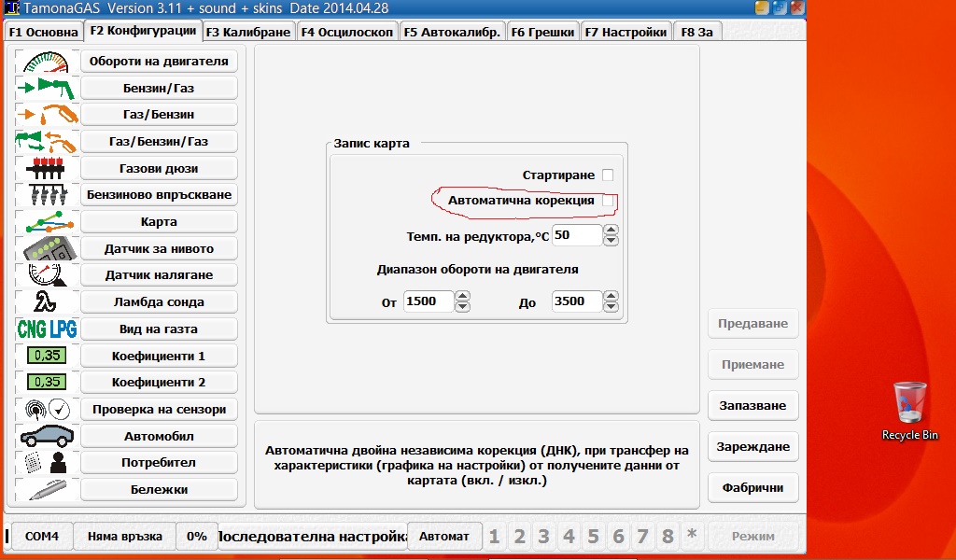Click the CNG LPG gas type icon
The width and height of the screenshot is (956, 560).
(47, 329)
